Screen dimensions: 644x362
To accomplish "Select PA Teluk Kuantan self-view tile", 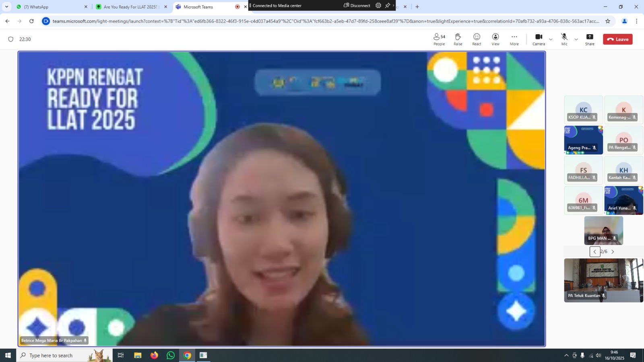I will [x=603, y=280].
